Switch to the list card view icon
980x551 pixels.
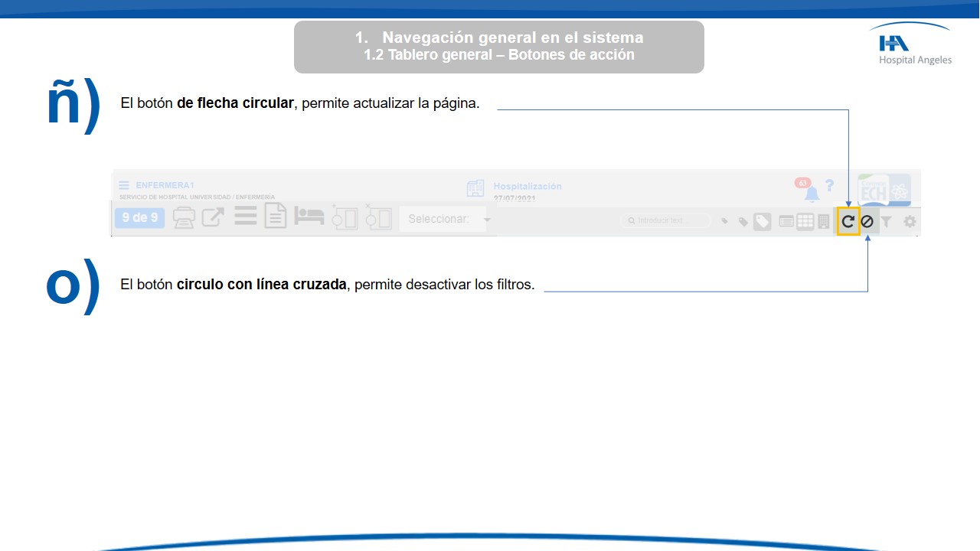point(786,222)
